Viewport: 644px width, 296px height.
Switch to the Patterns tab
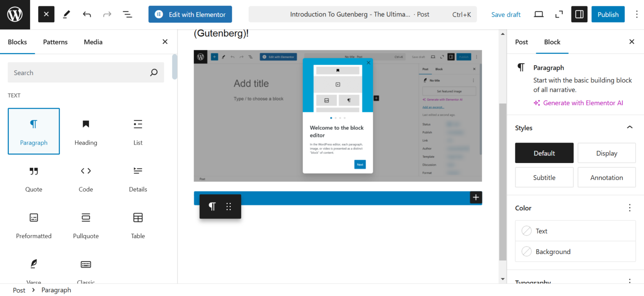coord(55,42)
